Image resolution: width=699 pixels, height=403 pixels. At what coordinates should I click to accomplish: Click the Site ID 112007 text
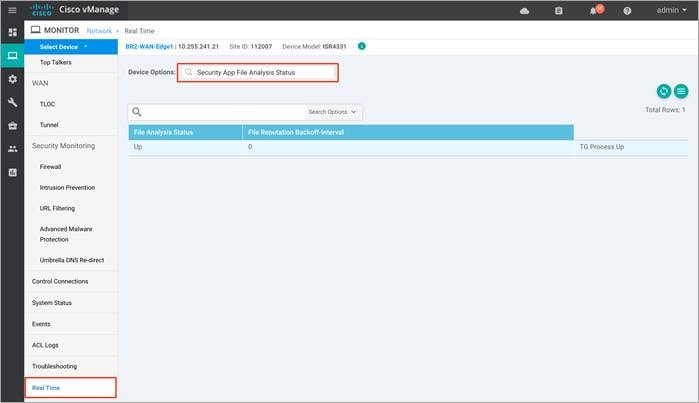pyautogui.click(x=251, y=46)
